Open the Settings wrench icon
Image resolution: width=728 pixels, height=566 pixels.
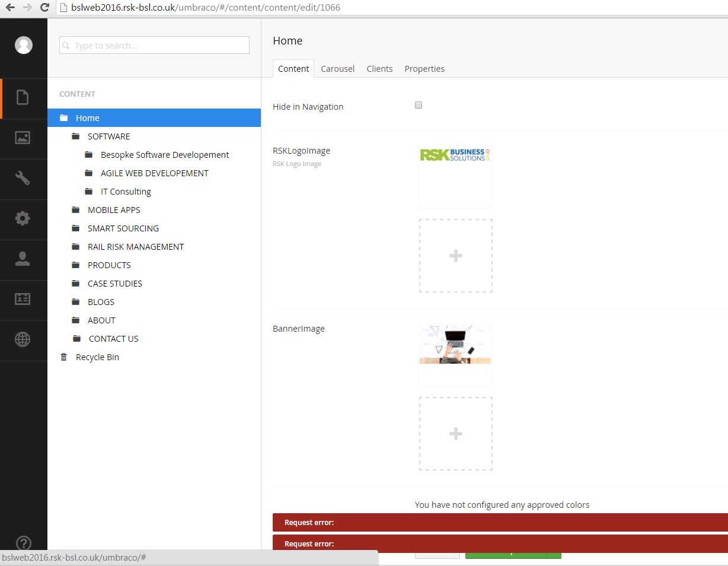pyautogui.click(x=23, y=178)
